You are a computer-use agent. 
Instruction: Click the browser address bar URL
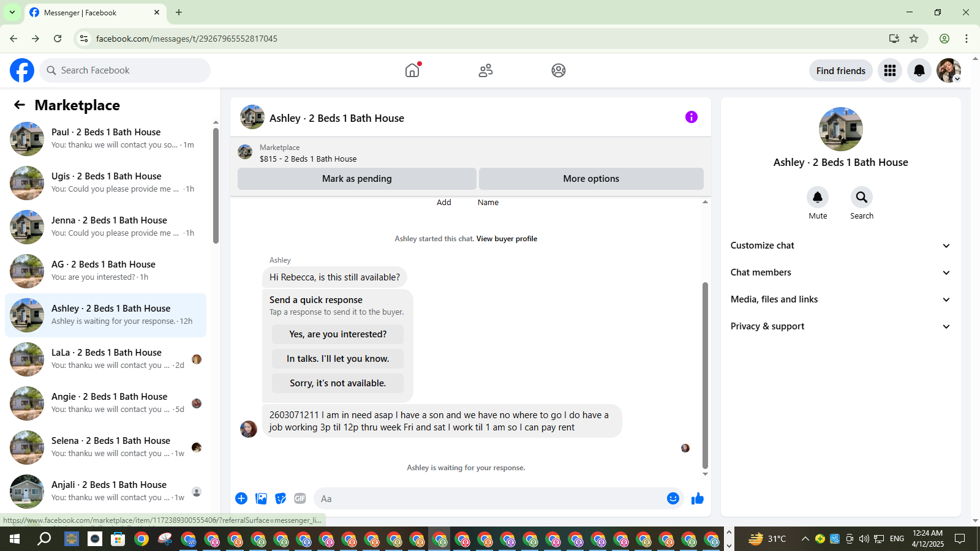[x=187, y=39]
